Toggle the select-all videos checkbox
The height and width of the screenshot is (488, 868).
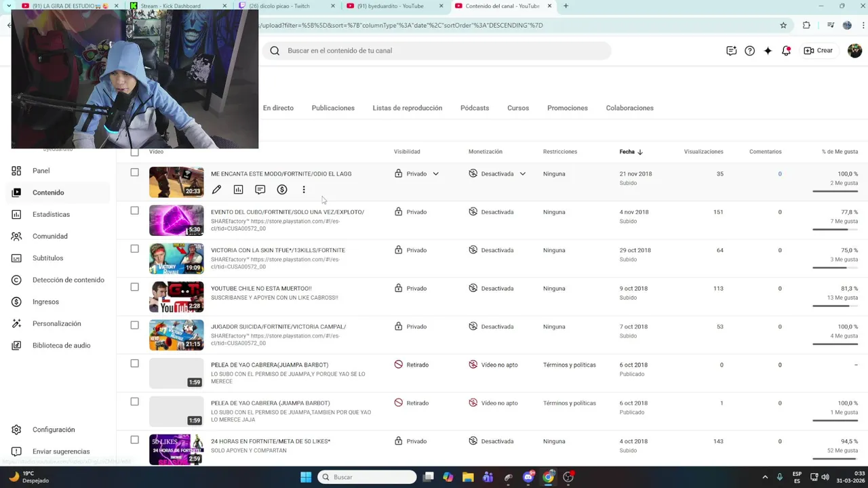(134, 152)
